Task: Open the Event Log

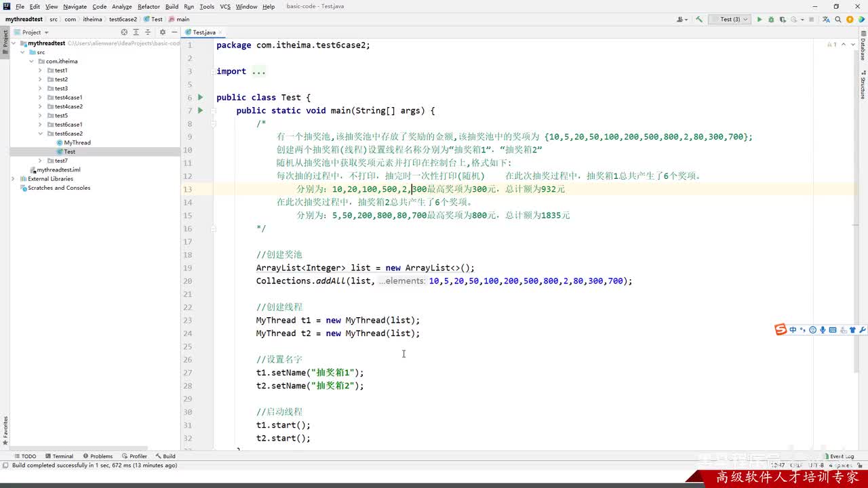Action: [x=838, y=456]
